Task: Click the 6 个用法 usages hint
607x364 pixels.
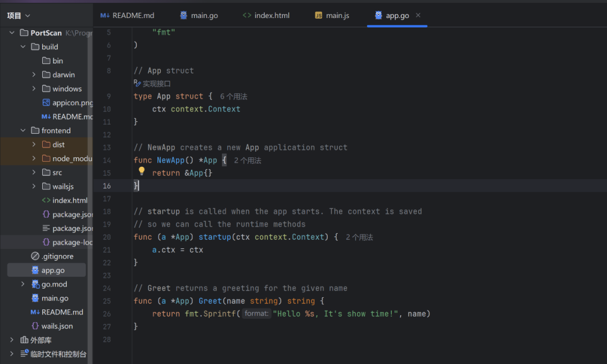Action: (x=233, y=96)
